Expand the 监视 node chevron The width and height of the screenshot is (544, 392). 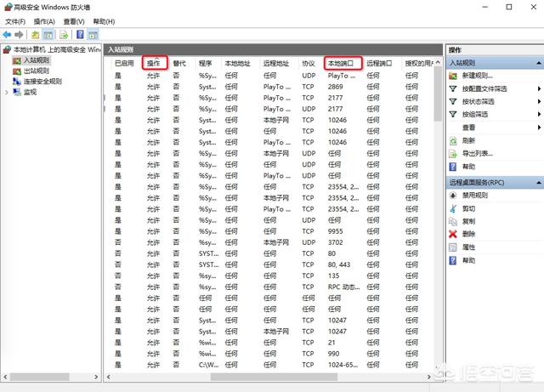7,93
